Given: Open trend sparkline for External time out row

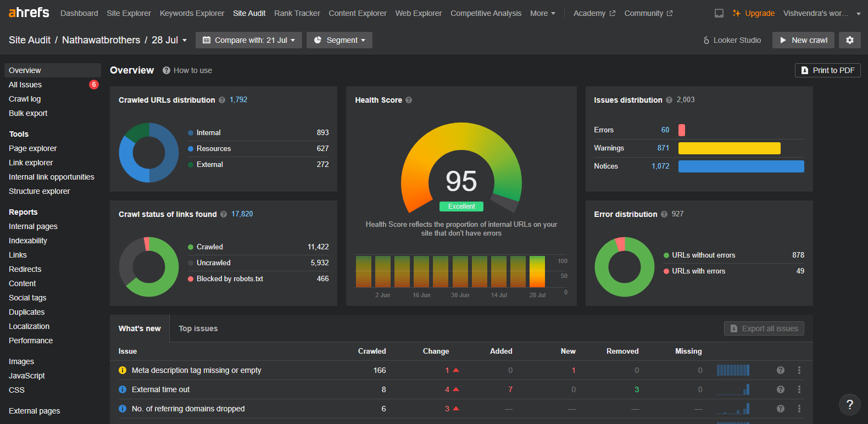Looking at the screenshot, I should click(x=733, y=389).
